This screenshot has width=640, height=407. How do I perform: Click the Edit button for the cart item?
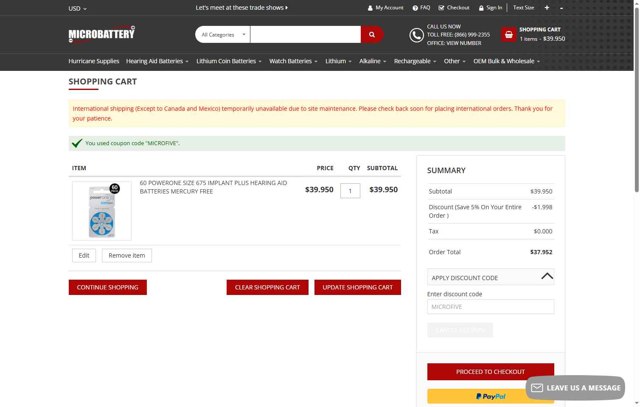84,256
